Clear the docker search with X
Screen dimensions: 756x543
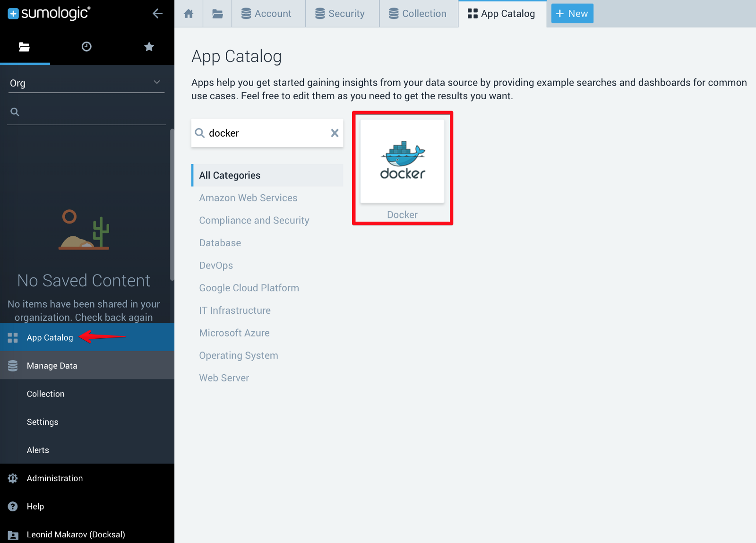335,133
